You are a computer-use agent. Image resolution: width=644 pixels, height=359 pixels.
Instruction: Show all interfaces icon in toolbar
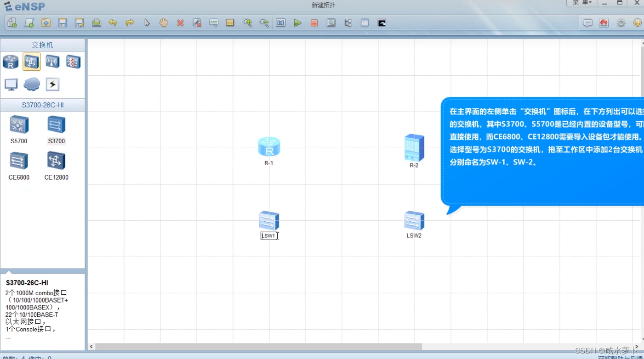tap(348, 22)
